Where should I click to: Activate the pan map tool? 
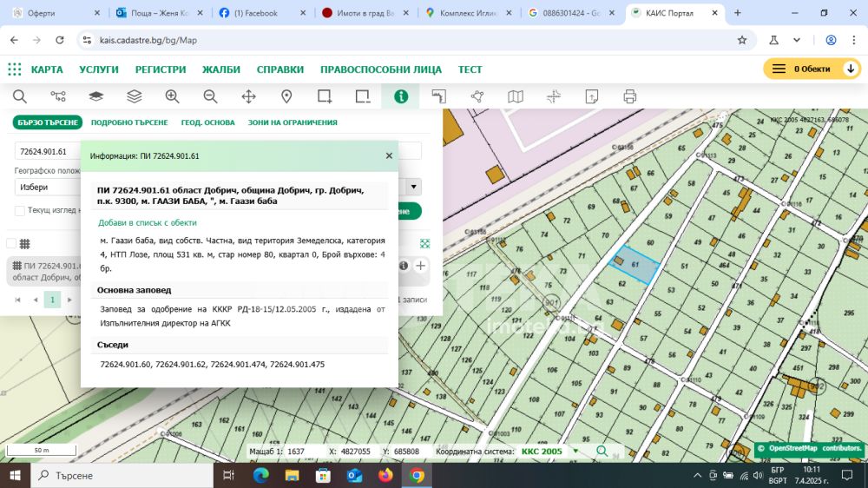click(248, 96)
